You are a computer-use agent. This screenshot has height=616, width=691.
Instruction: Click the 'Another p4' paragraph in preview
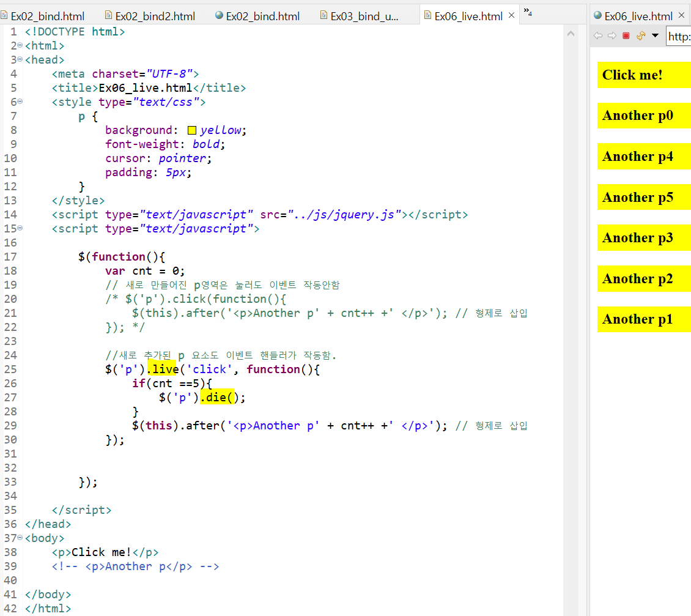tap(644, 157)
